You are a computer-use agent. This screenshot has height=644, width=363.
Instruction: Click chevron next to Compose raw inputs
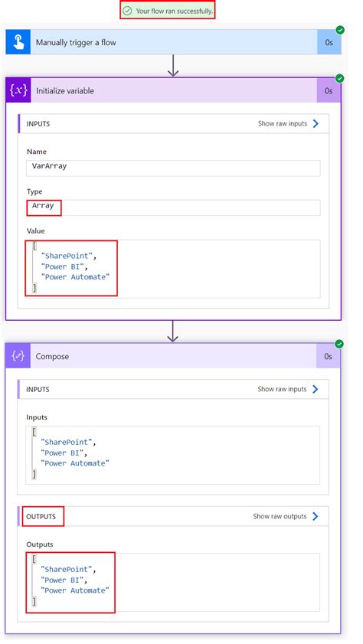click(316, 389)
